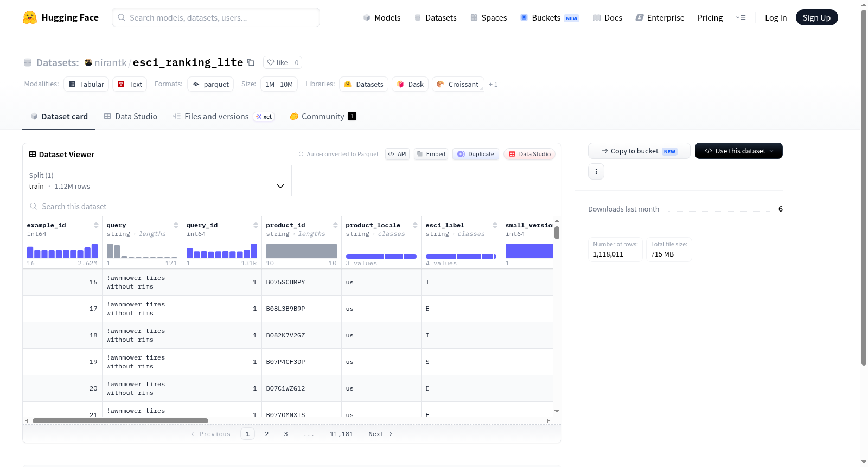
Task: Click example_id histogram bars
Action: coord(62,251)
